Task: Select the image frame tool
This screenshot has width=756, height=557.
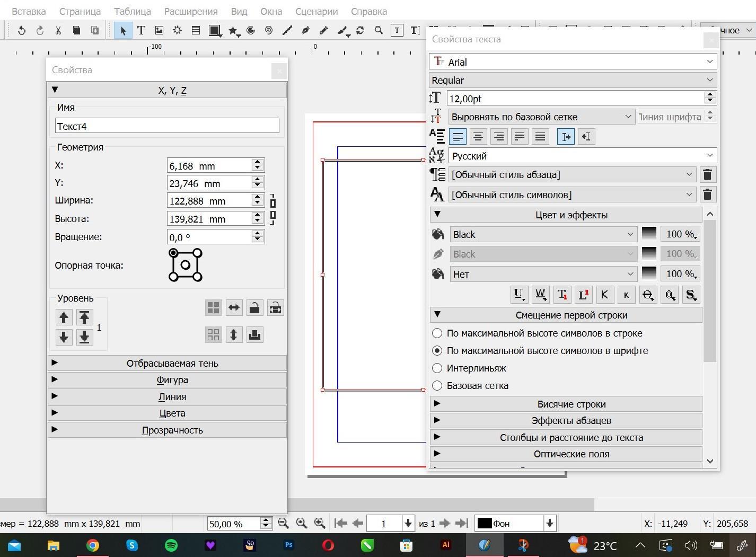Action: [159, 30]
